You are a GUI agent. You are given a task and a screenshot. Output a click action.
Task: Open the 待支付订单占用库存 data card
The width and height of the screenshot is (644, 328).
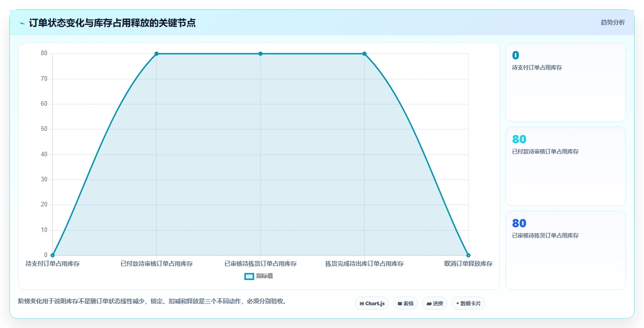point(566,82)
